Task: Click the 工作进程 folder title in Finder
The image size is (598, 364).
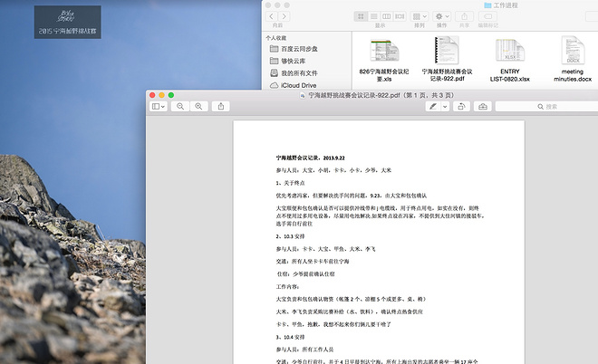Action: tap(501, 5)
